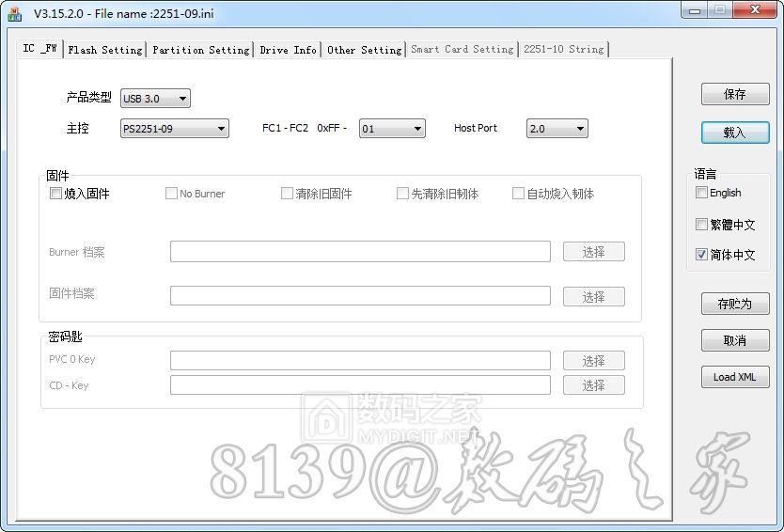Screen dimensions: 784x532
Task: Open the FC1 - FC2 value 01 dropdown
Action: (x=392, y=129)
